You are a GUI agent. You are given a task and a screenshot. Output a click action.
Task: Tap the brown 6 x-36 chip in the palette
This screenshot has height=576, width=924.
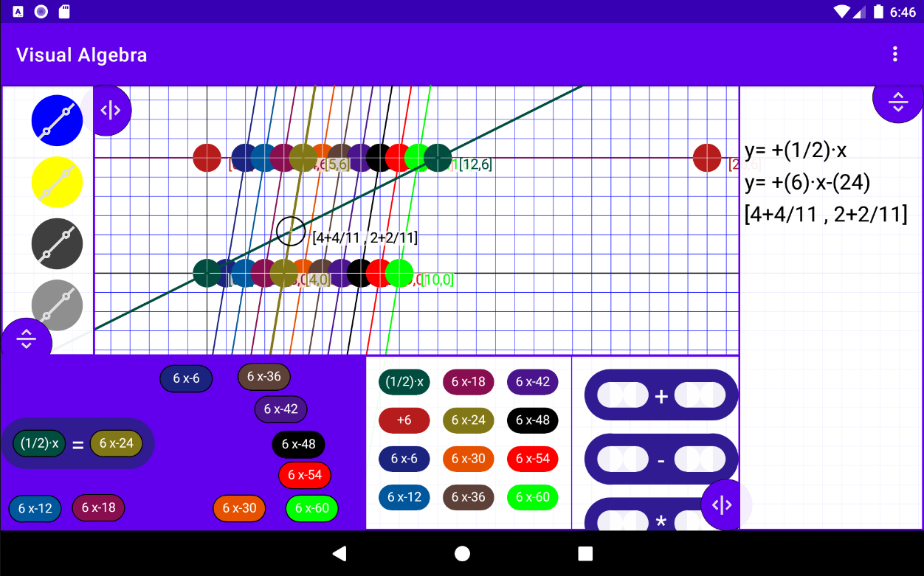469,497
